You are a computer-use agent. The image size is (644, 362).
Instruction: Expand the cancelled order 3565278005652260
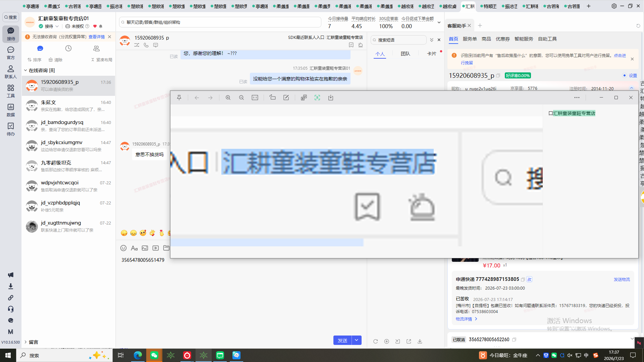pos(632,339)
